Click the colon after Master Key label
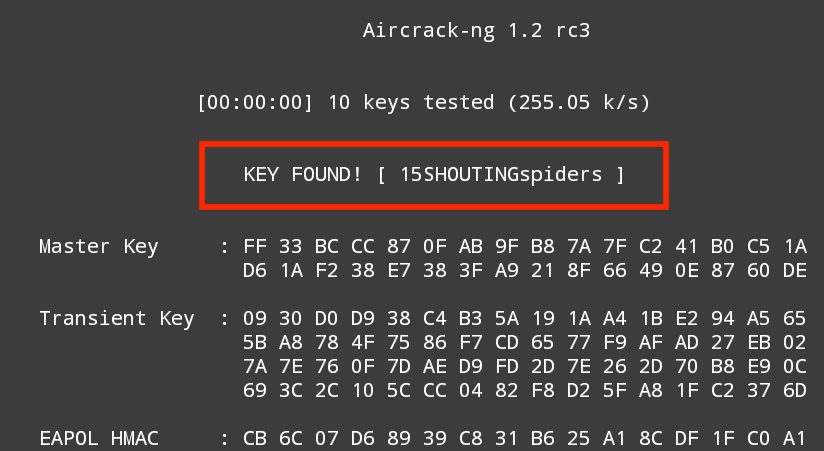The width and height of the screenshot is (824, 451). [224, 247]
